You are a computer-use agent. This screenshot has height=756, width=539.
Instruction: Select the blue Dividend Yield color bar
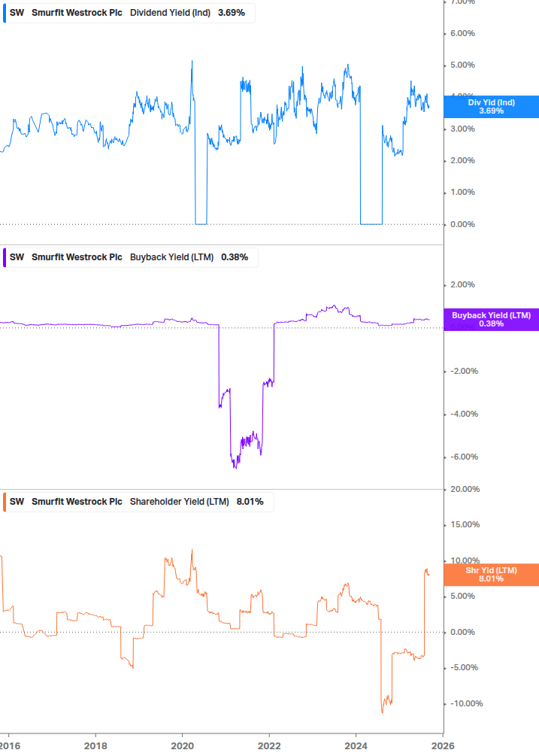[5, 13]
